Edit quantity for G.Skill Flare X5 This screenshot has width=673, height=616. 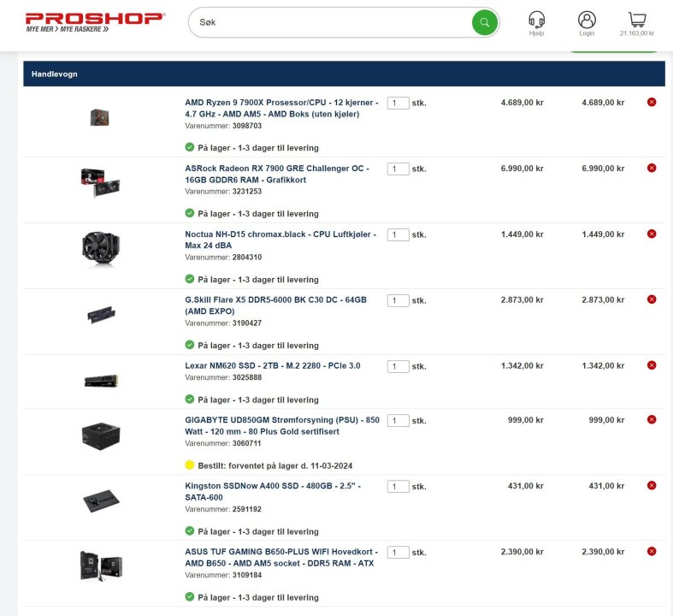click(398, 300)
